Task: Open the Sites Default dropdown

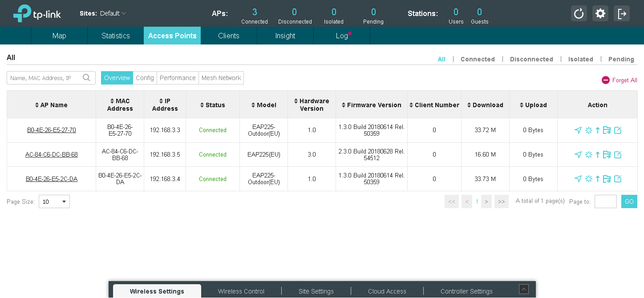Action: (113, 13)
